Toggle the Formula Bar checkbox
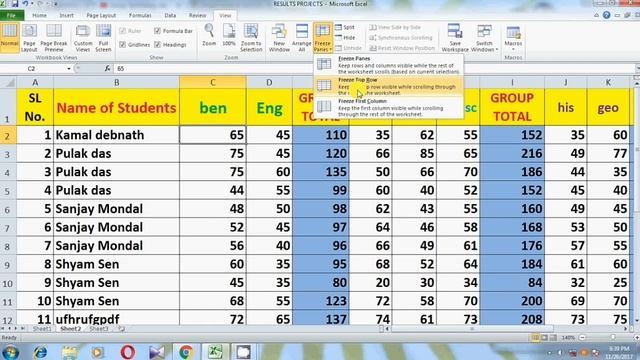The image size is (640, 360). (173, 31)
